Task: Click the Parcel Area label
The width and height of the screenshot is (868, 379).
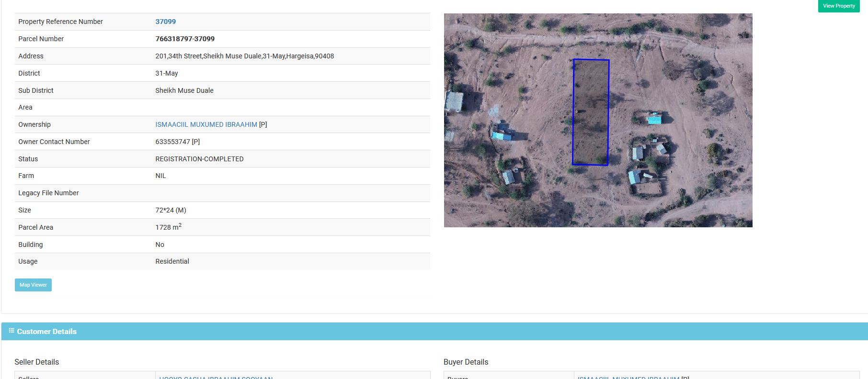Action: [x=35, y=227]
